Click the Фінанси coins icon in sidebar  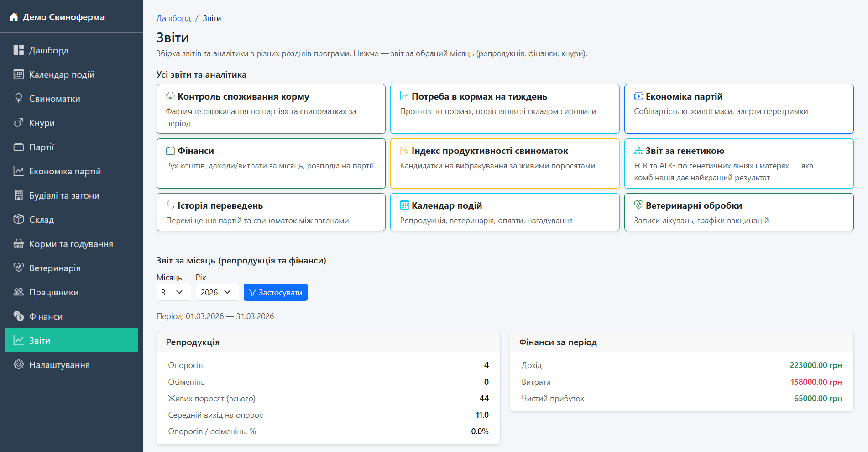[18, 316]
